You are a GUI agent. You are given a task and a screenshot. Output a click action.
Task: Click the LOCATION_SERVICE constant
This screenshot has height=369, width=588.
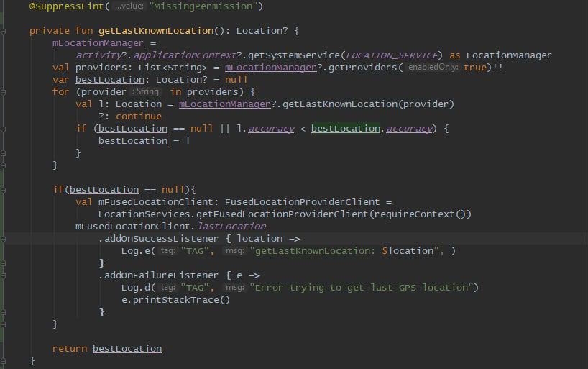(392, 55)
